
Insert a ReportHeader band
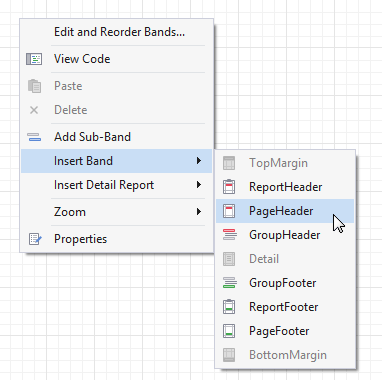point(285,187)
